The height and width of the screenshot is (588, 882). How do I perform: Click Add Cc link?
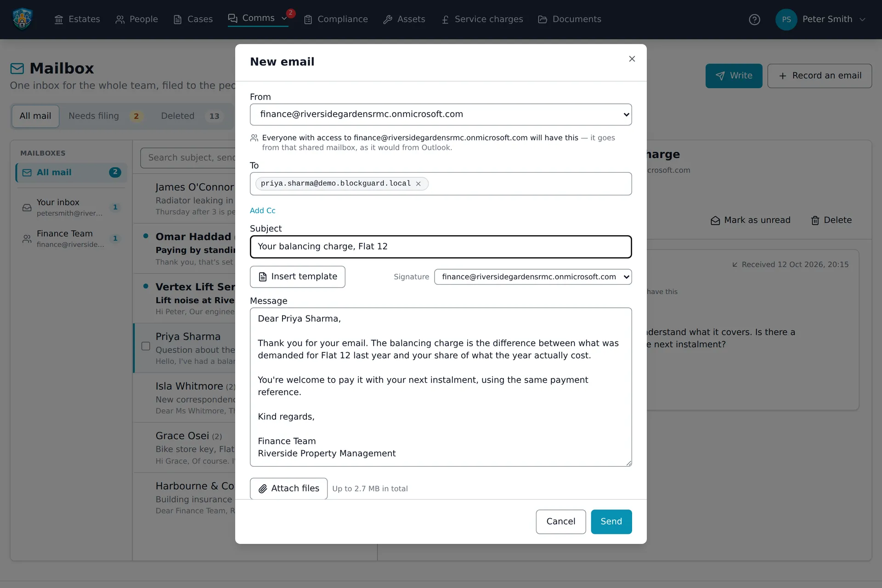(x=262, y=210)
